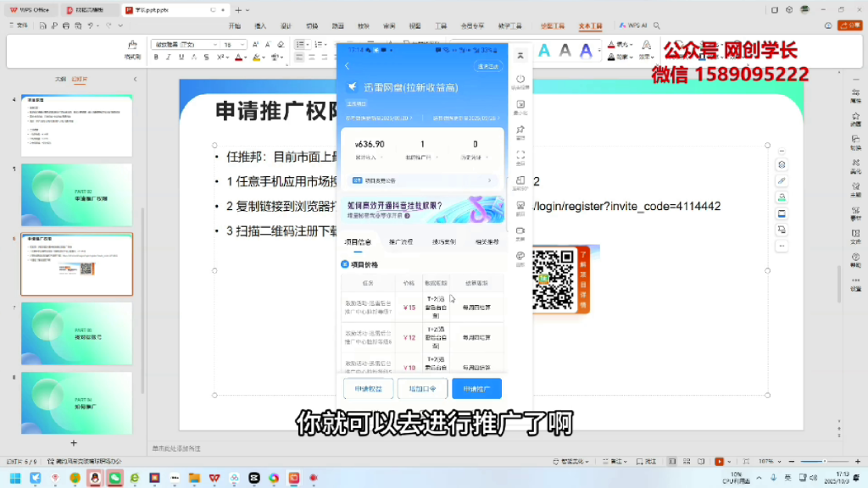Open the Print icon
This screenshot has height=488, width=868.
point(68,25)
